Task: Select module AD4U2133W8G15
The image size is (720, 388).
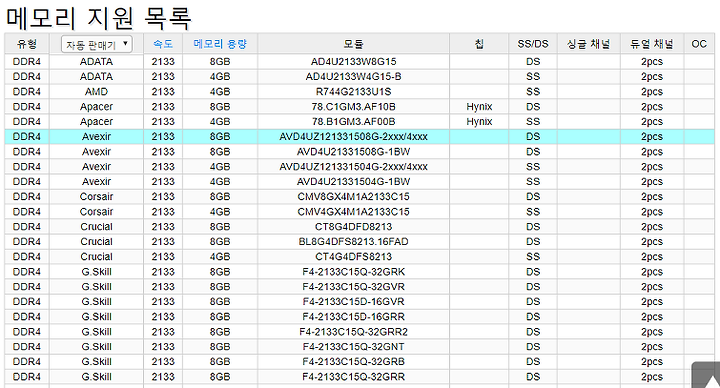Action: (x=353, y=62)
